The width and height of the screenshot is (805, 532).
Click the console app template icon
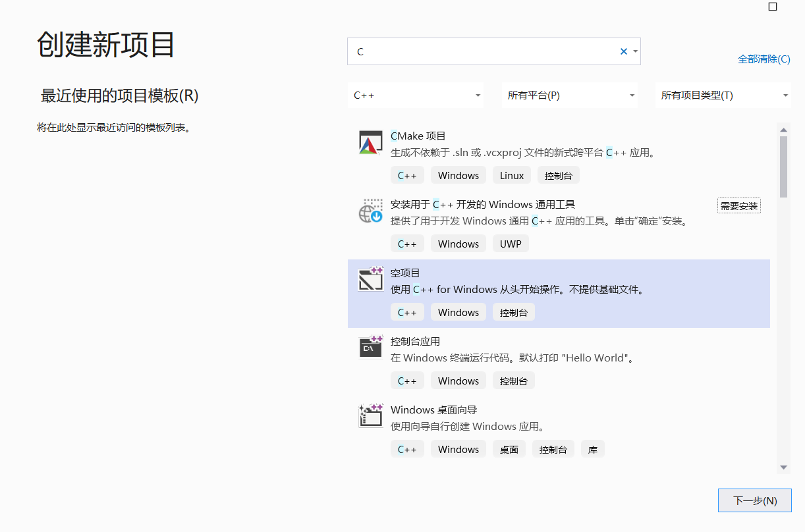tap(370, 347)
